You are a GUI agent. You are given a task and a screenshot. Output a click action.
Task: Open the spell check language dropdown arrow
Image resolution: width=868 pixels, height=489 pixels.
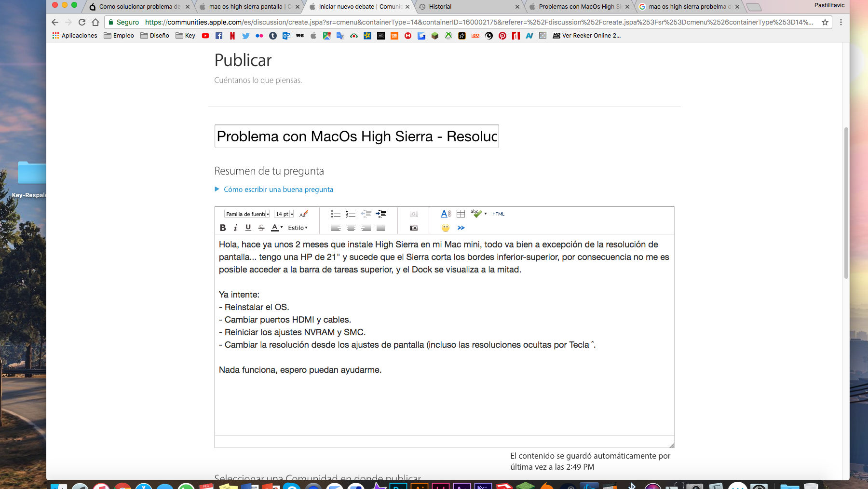(x=486, y=214)
